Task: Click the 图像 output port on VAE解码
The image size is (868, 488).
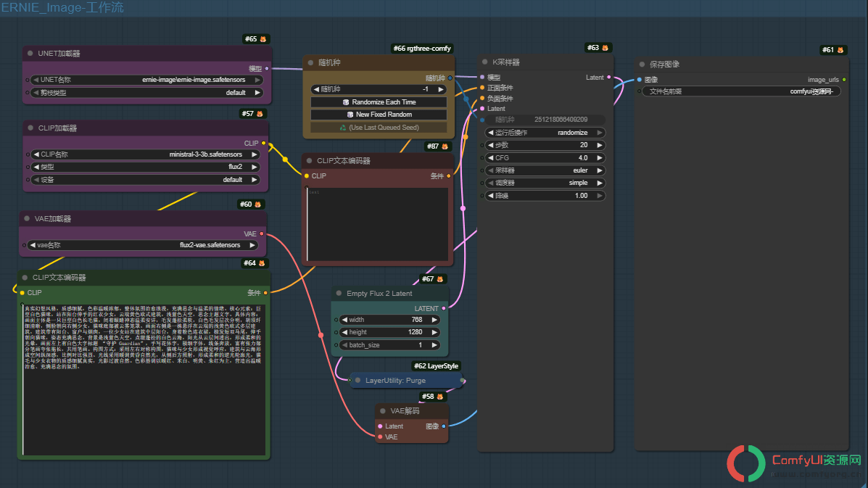Action: (x=444, y=426)
